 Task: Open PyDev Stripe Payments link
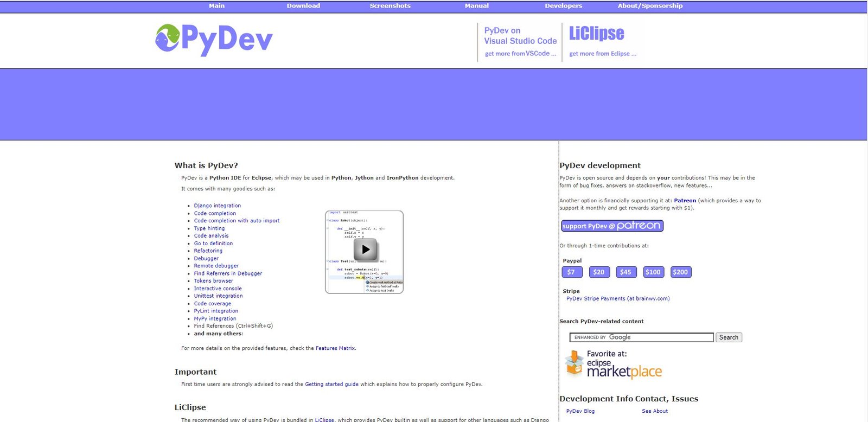point(618,298)
